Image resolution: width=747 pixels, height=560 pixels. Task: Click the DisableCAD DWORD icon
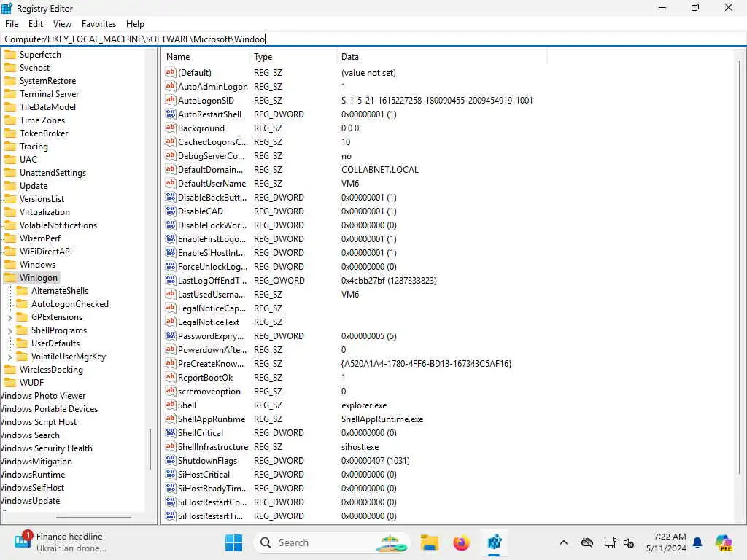[171, 211]
